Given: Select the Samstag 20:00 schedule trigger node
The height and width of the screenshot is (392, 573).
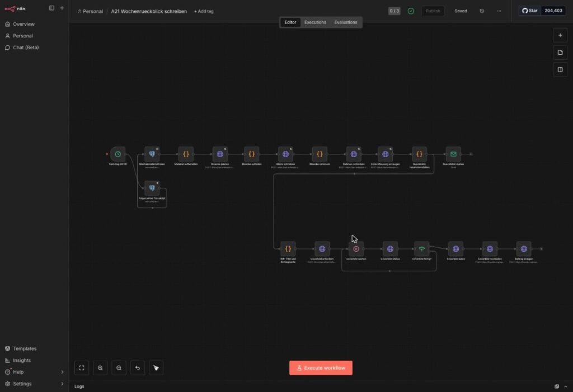Looking at the screenshot, I should click(x=118, y=154).
